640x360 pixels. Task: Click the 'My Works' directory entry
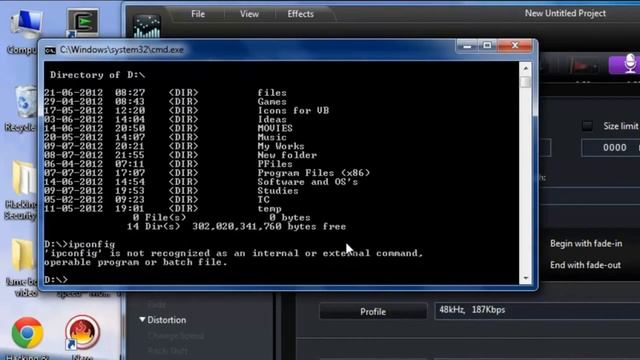pyautogui.click(x=281, y=146)
